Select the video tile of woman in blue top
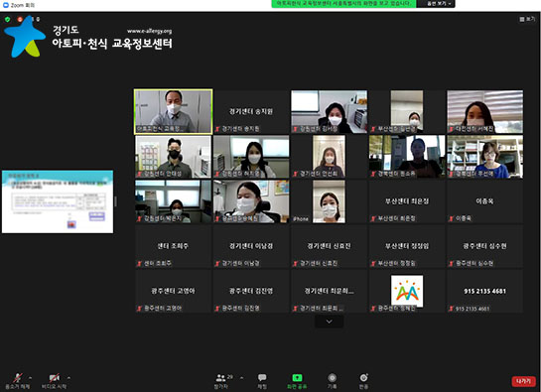Viewport: 541px width, 392px height. (484, 157)
